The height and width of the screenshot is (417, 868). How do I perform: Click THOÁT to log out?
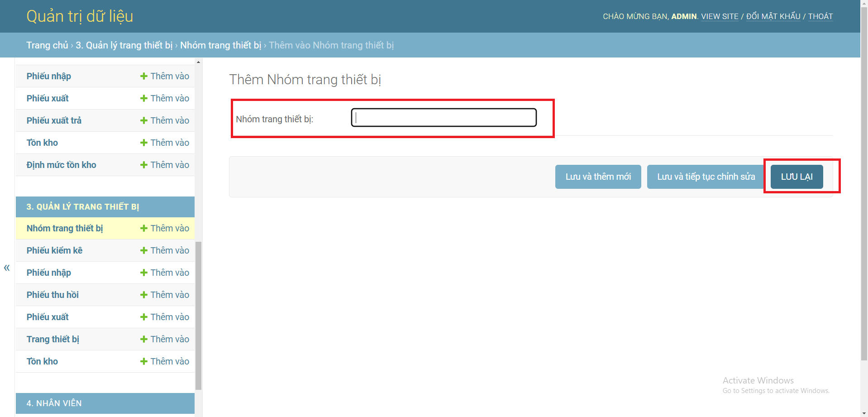click(820, 16)
